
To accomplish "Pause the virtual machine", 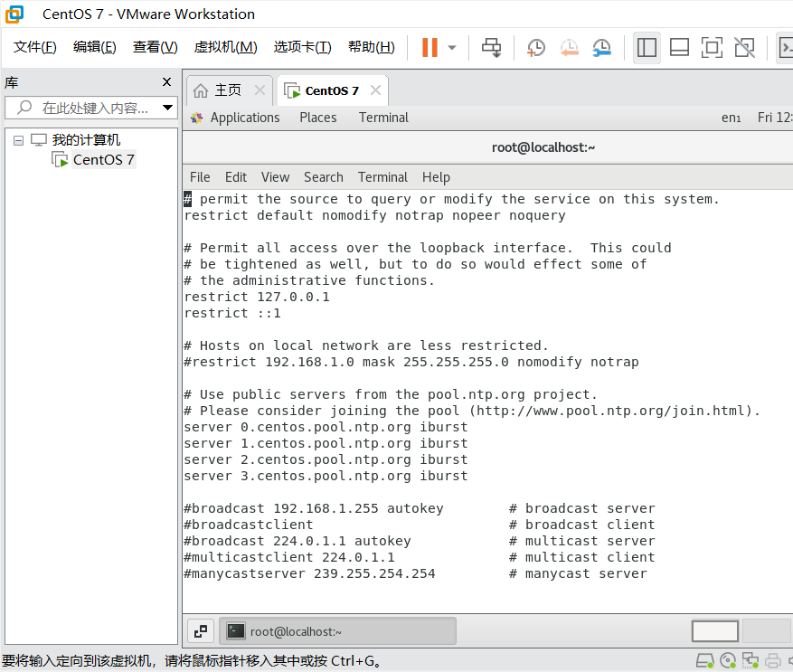I will 430,48.
